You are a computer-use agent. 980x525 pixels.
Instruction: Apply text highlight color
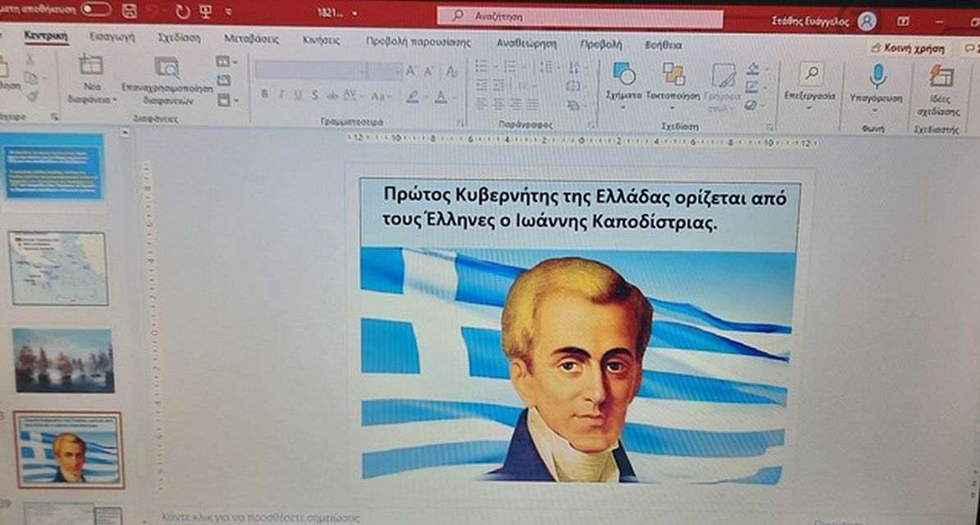[413, 97]
